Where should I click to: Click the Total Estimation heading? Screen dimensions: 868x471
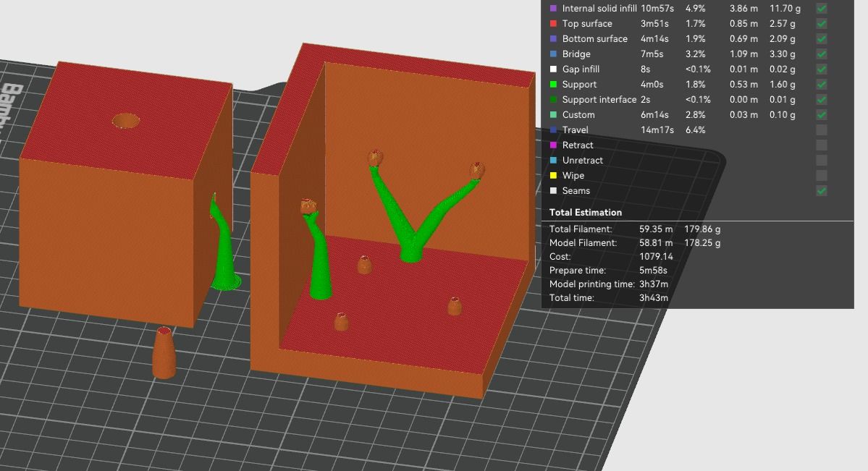(x=585, y=213)
